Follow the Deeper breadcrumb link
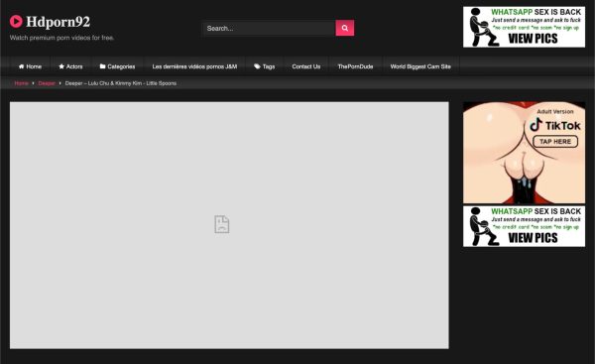The width and height of the screenshot is (595, 364). coord(47,83)
